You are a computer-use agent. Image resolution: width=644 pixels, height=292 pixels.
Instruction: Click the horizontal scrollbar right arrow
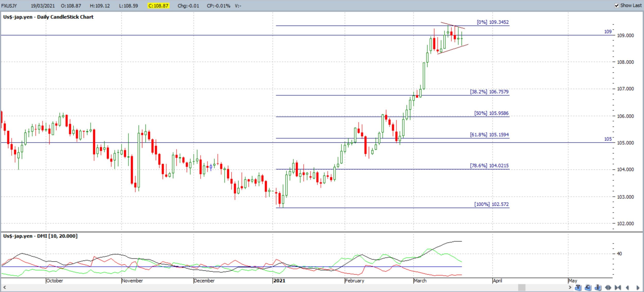[x=570, y=287]
